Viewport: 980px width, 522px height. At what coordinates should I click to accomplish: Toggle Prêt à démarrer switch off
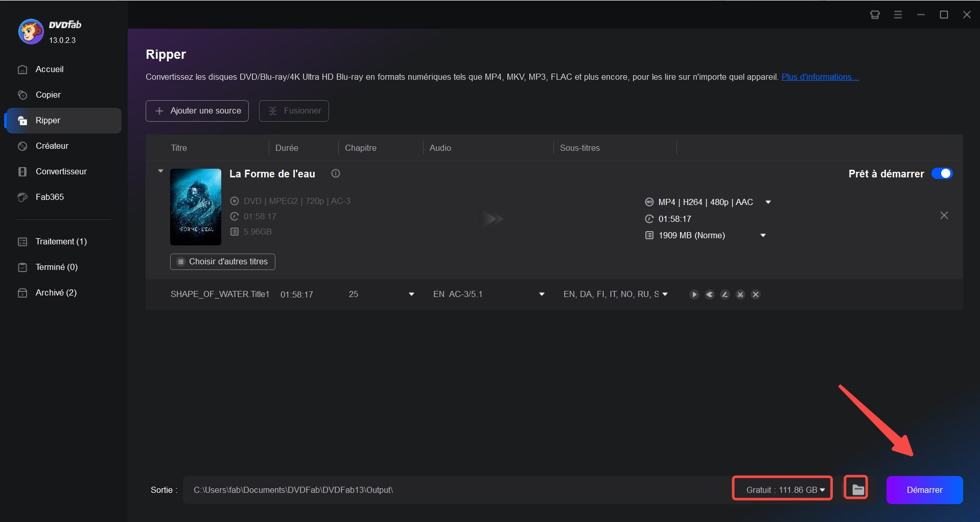pyautogui.click(x=942, y=173)
